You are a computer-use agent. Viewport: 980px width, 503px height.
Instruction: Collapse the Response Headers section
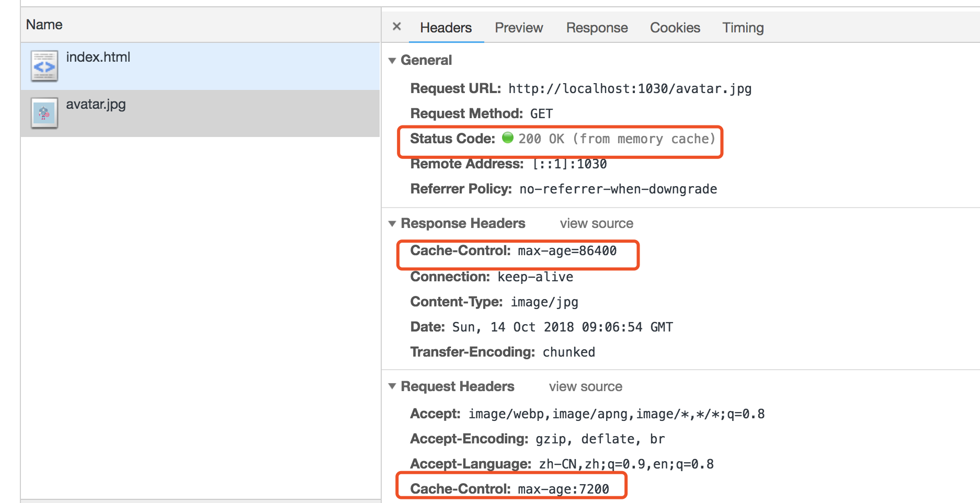point(392,224)
